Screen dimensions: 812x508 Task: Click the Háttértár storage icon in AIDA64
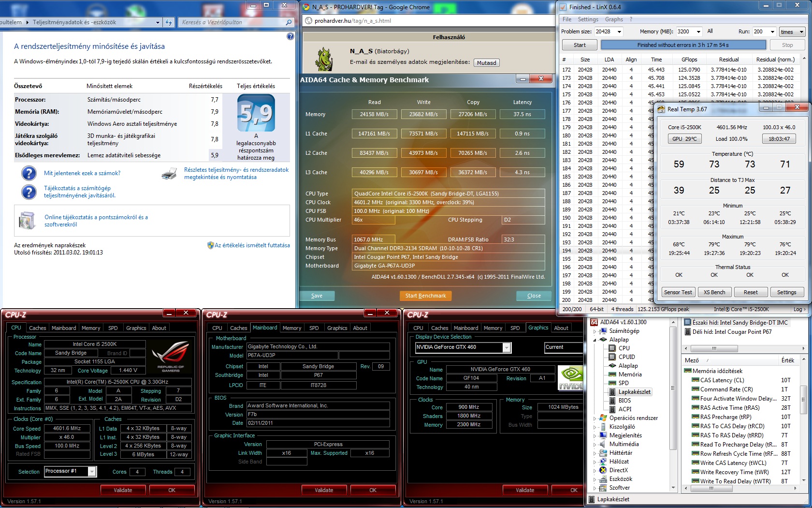(603, 453)
